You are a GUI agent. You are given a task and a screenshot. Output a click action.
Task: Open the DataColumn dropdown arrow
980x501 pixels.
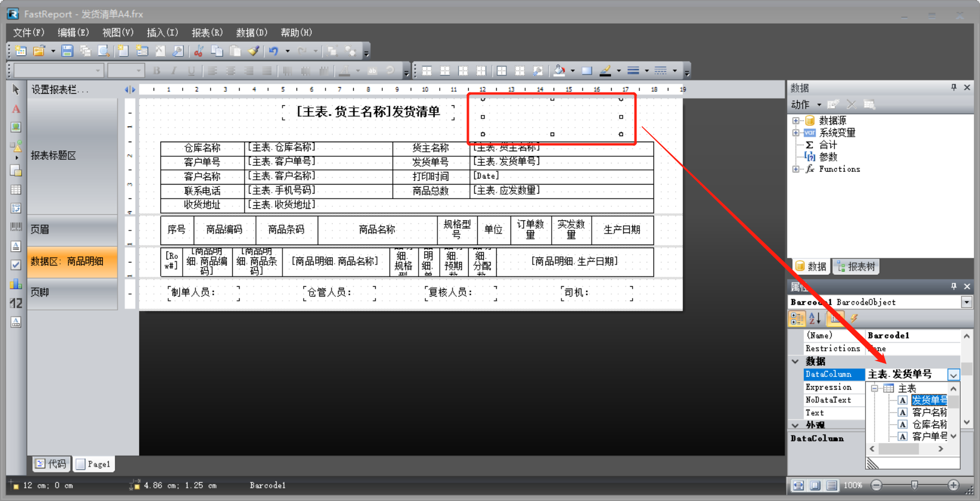[x=953, y=375]
